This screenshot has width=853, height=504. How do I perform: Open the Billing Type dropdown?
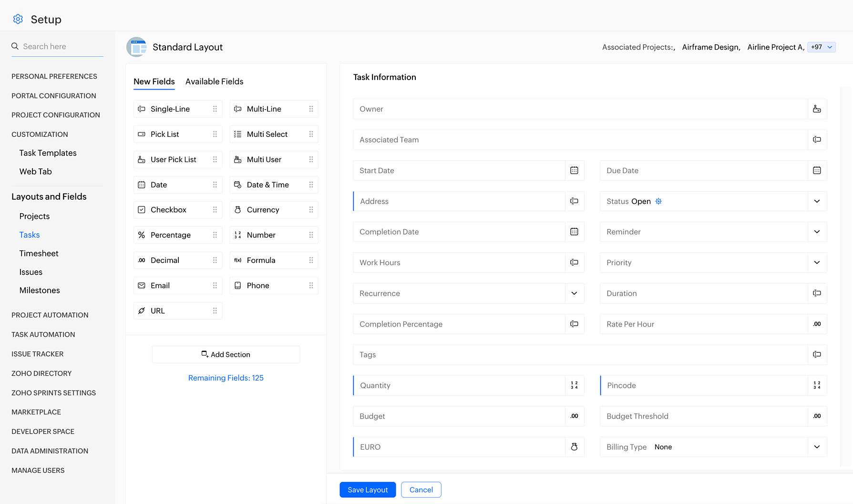click(x=817, y=447)
